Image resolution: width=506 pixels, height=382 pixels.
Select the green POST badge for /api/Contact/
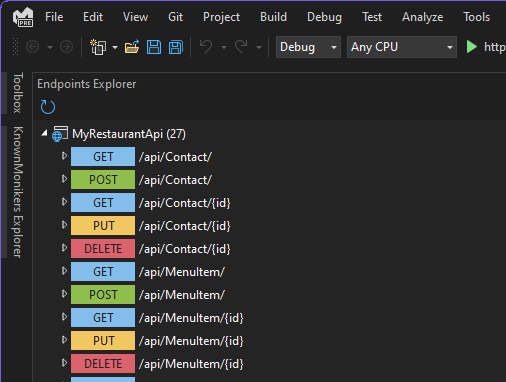103,180
